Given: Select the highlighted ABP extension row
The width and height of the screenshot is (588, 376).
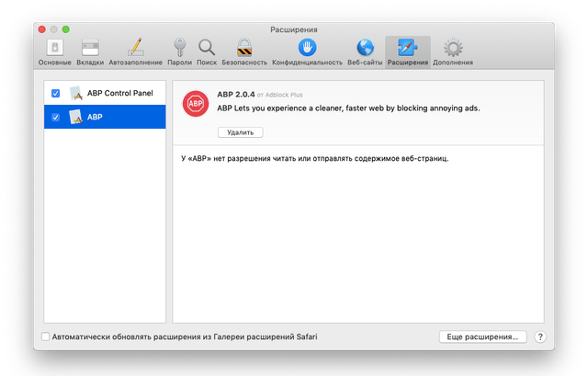Looking at the screenshot, I should [x=105, y=117].
